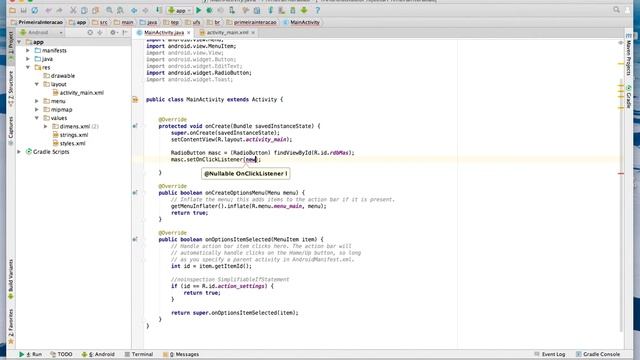Viewport: 640px width, 360px height.
Task: Open the TODO tool window tab
Action: [61, 354]
